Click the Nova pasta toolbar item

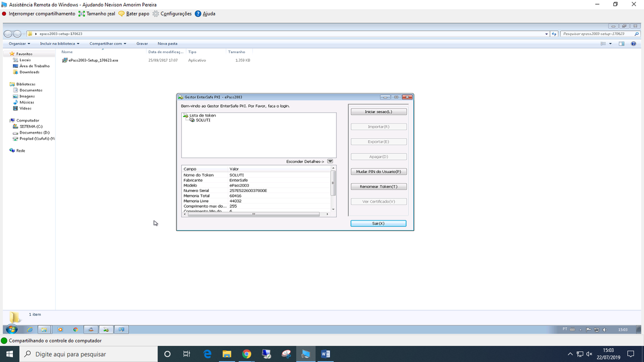coord(167,43)
